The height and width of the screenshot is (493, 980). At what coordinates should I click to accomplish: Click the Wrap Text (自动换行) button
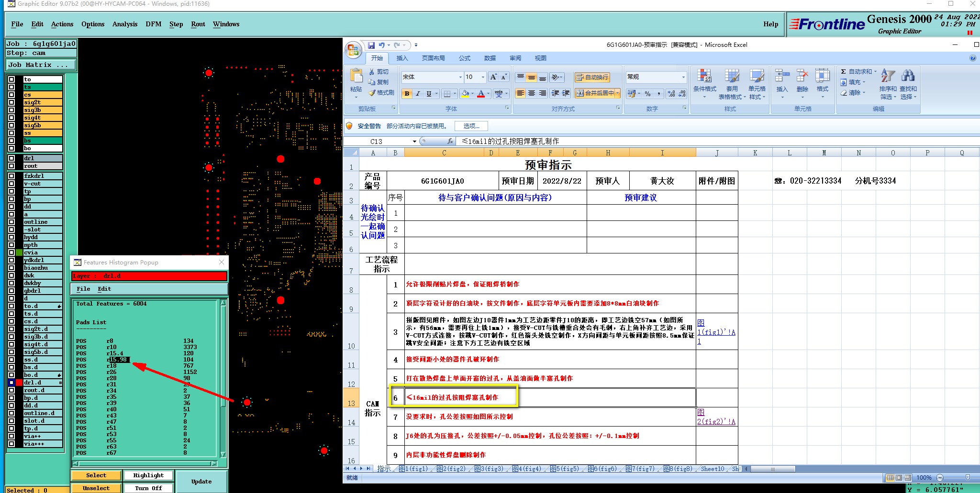pos(592,77)
